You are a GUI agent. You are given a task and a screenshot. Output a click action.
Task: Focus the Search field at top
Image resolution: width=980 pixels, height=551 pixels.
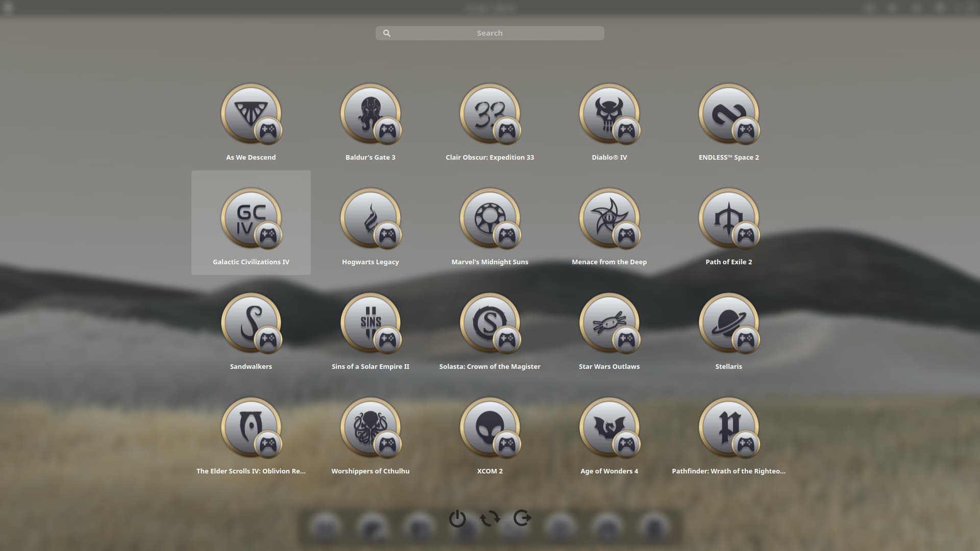[x=489, y=33]
